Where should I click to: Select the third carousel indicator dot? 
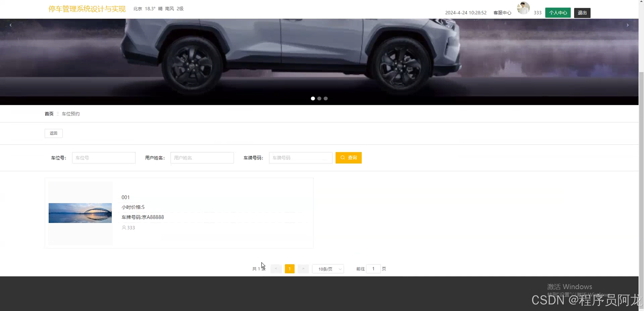tap(326, 98)
